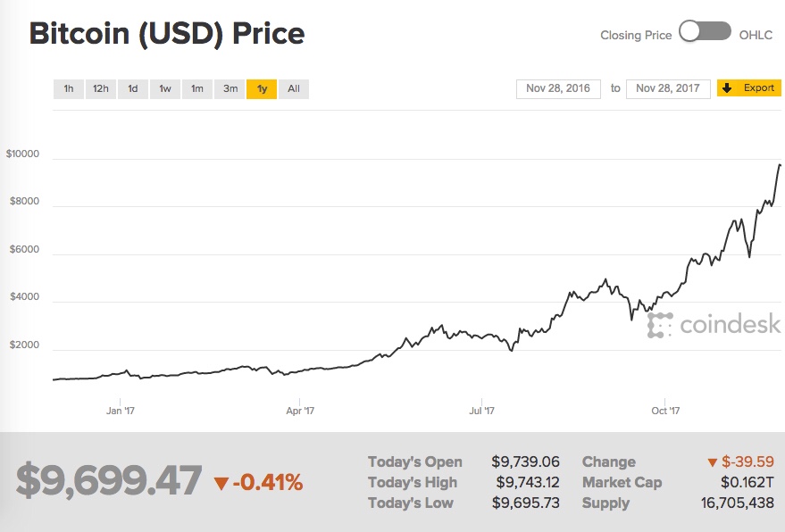The width and height of the screenshot is (785, 532).
Task: Click the chart line peak near $10000
Action: [779, 165]
